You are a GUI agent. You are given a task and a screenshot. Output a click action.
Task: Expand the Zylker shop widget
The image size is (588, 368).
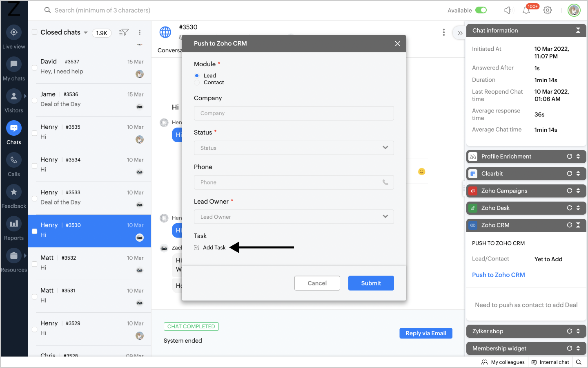coord(578,331)
